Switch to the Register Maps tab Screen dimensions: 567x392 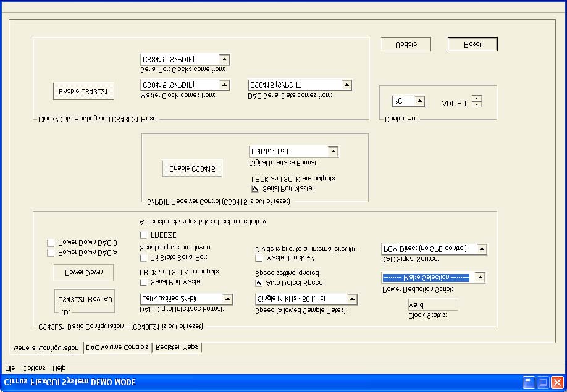tap(178, 348)
